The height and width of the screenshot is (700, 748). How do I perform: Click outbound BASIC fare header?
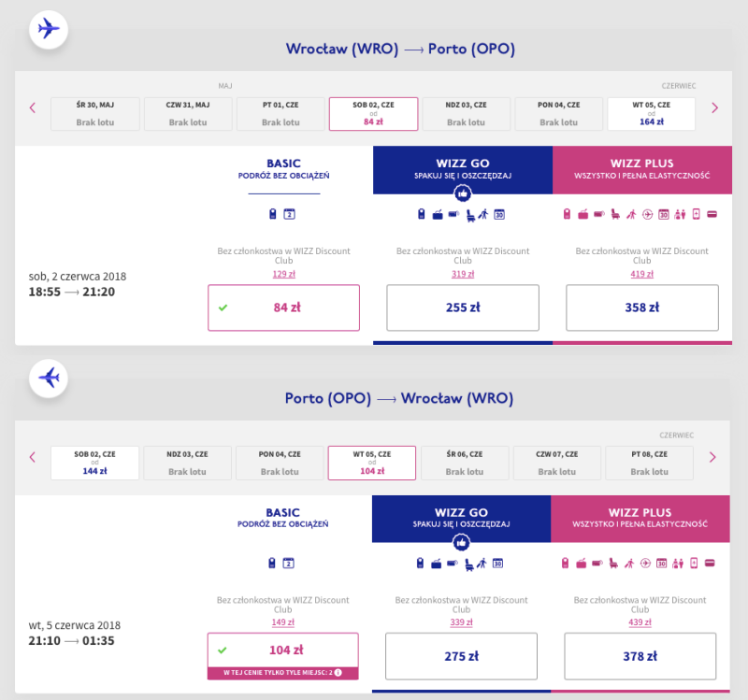(284, 169)
